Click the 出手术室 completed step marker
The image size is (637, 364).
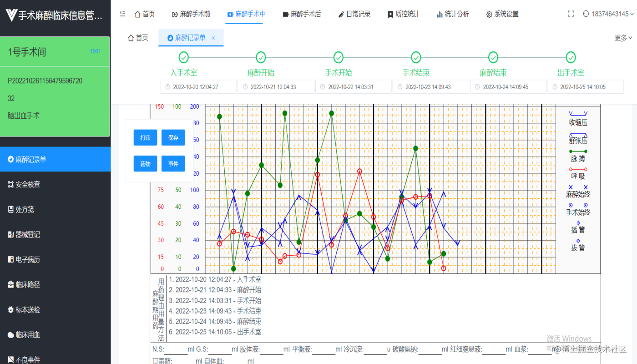[x=571, y=57]
